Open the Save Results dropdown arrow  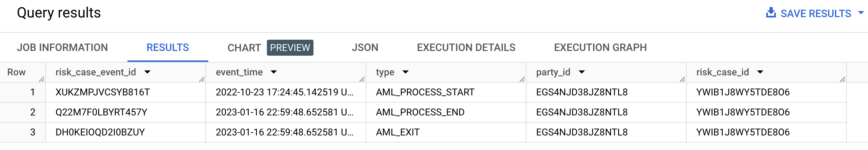861,13
